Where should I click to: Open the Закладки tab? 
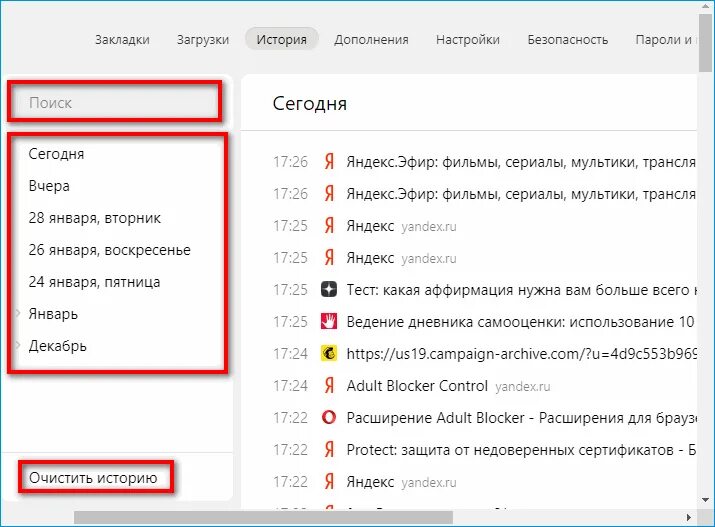122,40
